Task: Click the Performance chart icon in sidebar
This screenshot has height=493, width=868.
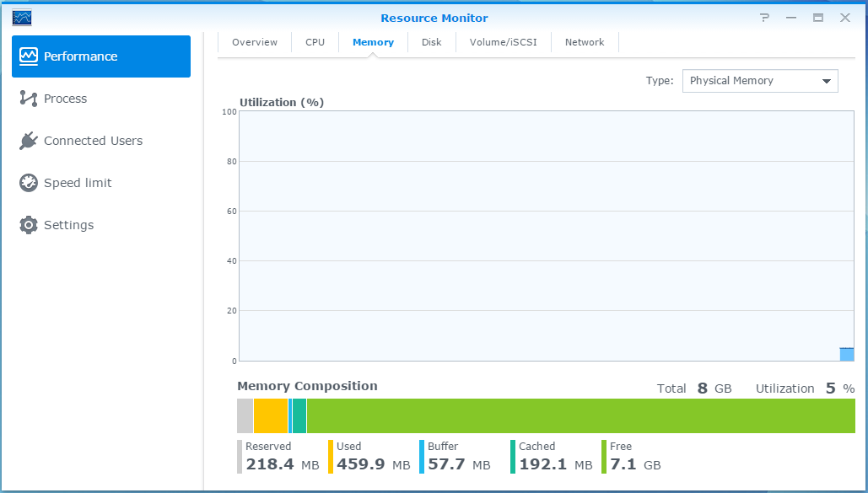Action: [30, 56]
